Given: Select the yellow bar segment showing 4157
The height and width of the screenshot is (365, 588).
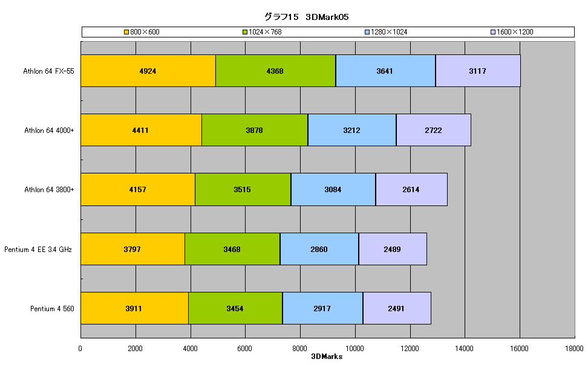Looking at the screenshot, I should coord(138,190).
